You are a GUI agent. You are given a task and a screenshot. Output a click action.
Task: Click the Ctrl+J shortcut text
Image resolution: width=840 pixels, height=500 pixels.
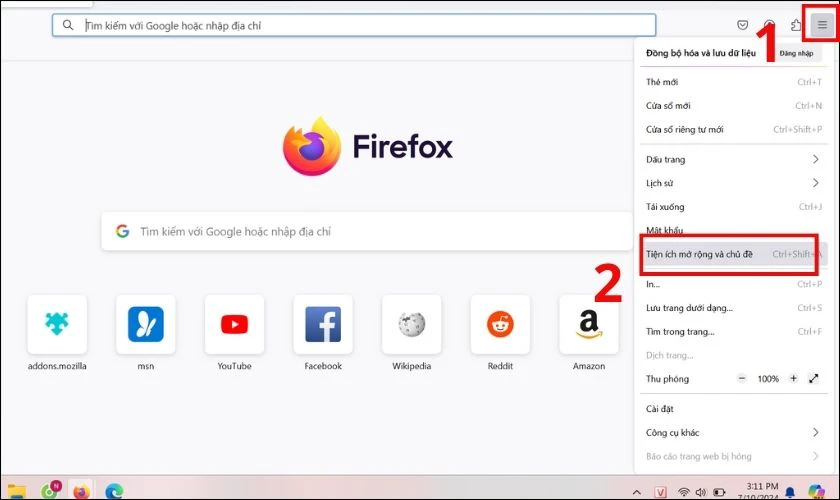[x=810, y=206]
